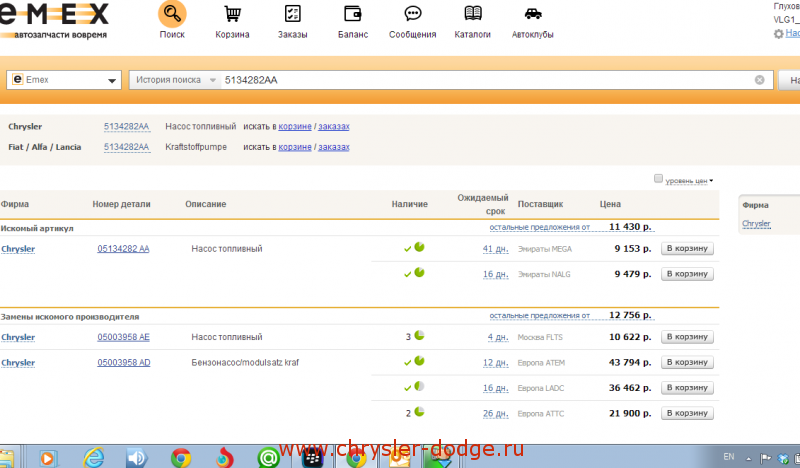Image resolution: width=800 pixels, height=468 pixels.
Task: Search Chrysler part in корзине link
Action: [295, 127]
